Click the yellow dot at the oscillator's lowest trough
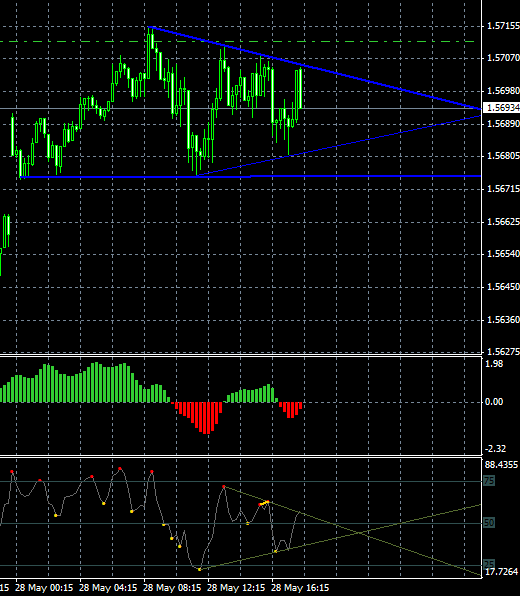 point(200,569)
